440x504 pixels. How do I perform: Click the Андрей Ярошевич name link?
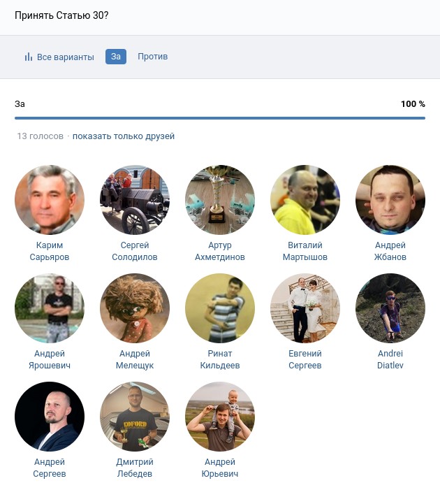pos(50,359)
